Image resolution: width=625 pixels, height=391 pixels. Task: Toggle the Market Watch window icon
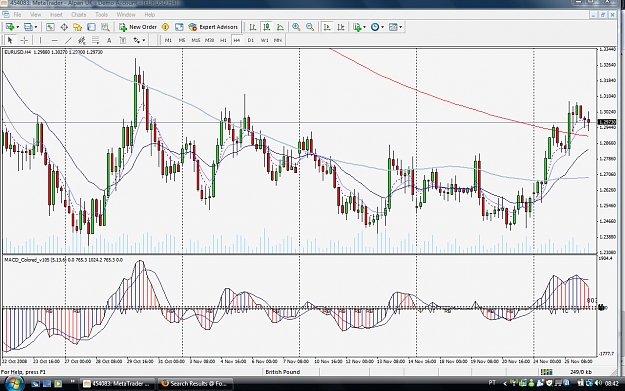(50, 27)
